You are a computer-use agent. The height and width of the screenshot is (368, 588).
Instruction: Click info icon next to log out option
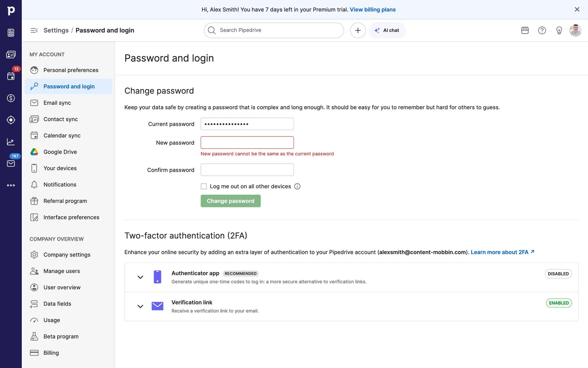coord(297,186)
